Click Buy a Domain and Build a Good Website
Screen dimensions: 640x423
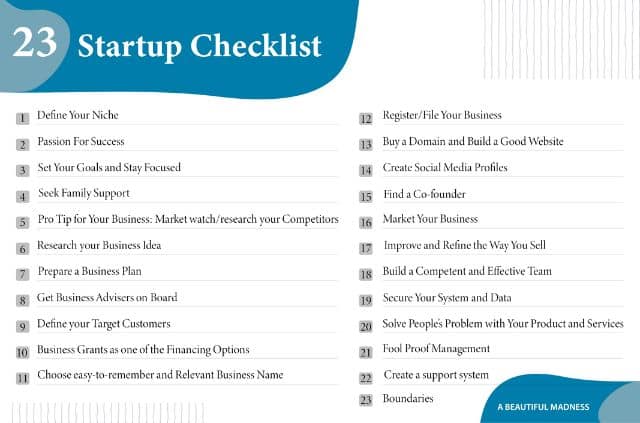tap(473, 141)
